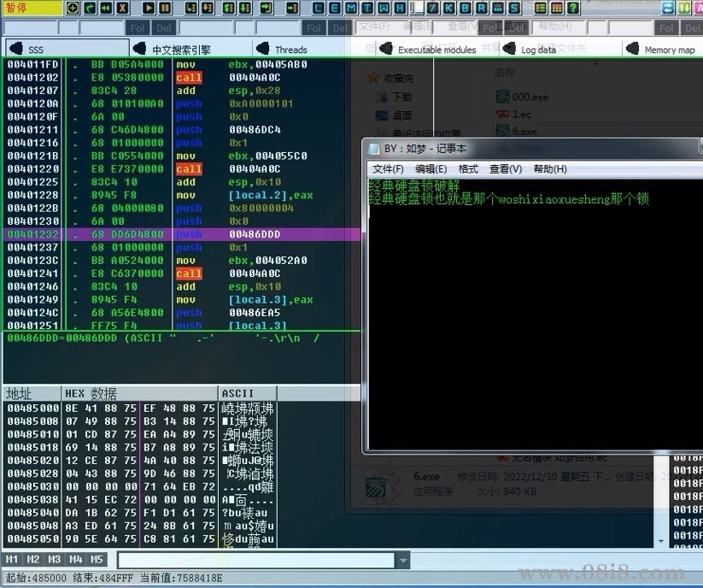Click the Open file toolbar icon

73,8
